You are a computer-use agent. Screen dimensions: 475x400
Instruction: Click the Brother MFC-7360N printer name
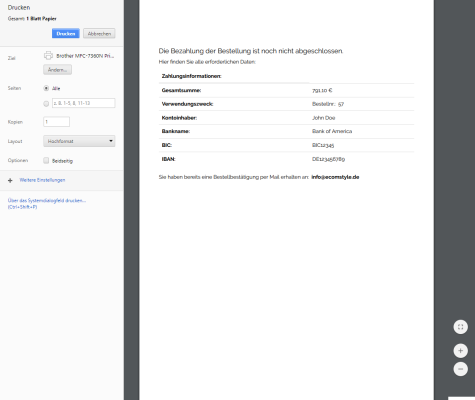pos(85,56)
